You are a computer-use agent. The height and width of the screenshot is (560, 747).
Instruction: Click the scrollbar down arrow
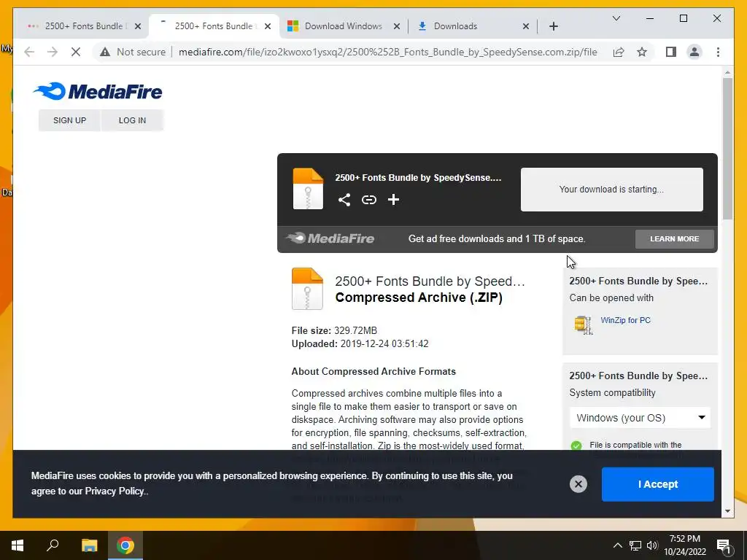[727, 511]
